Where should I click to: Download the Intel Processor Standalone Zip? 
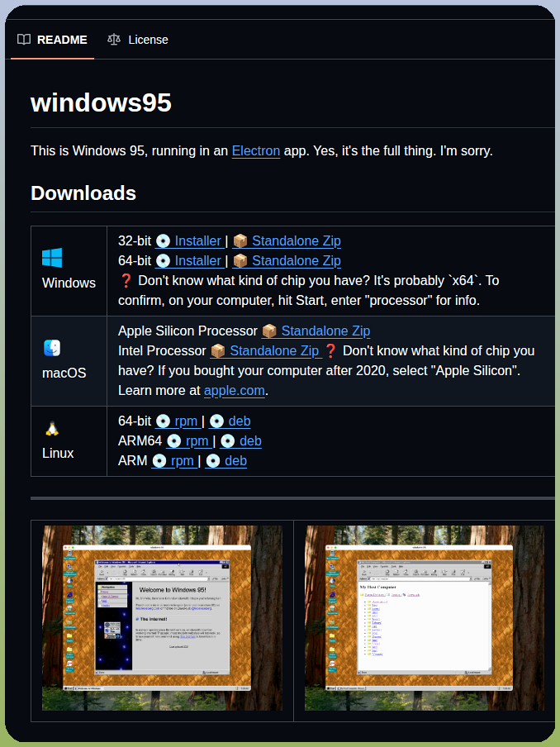pos(266,351)
